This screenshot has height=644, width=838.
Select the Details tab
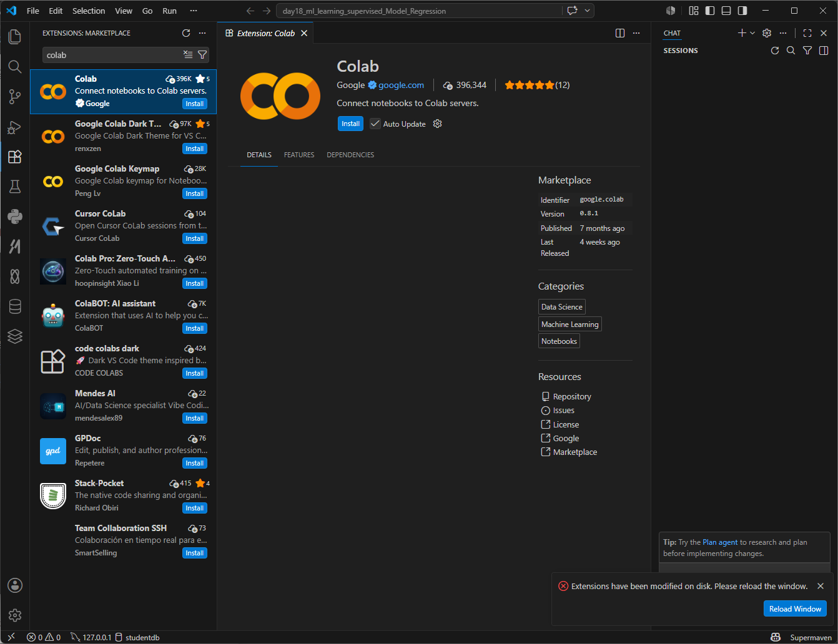tap(259, 155)
